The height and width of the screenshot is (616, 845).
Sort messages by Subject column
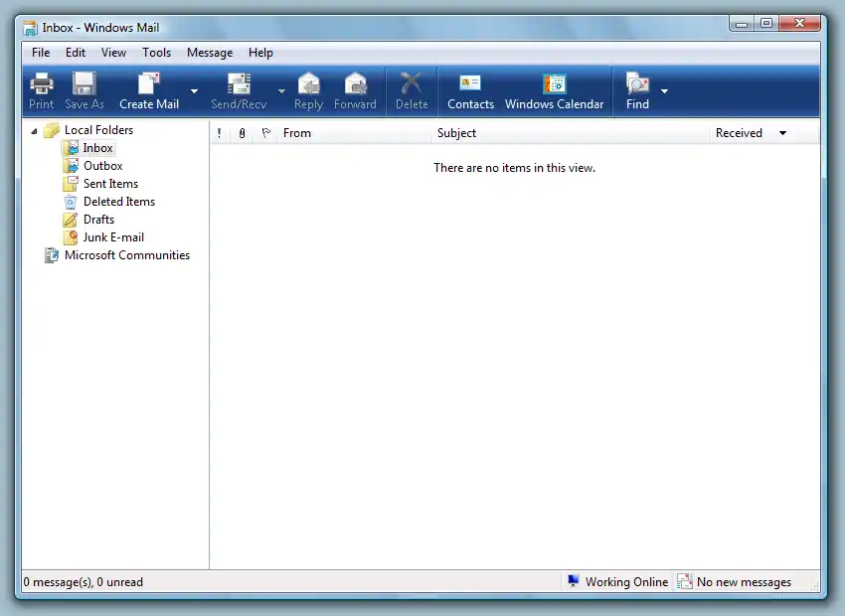pyautogui.click(x=456, y=133)
